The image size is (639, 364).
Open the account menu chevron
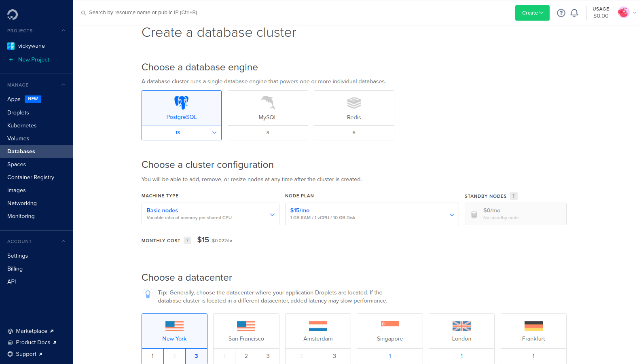(634, 13)
